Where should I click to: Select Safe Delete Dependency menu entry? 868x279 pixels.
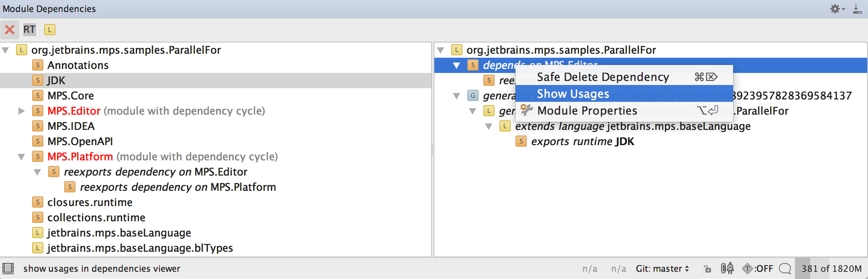pyautogui.click(x=603, y=77)
